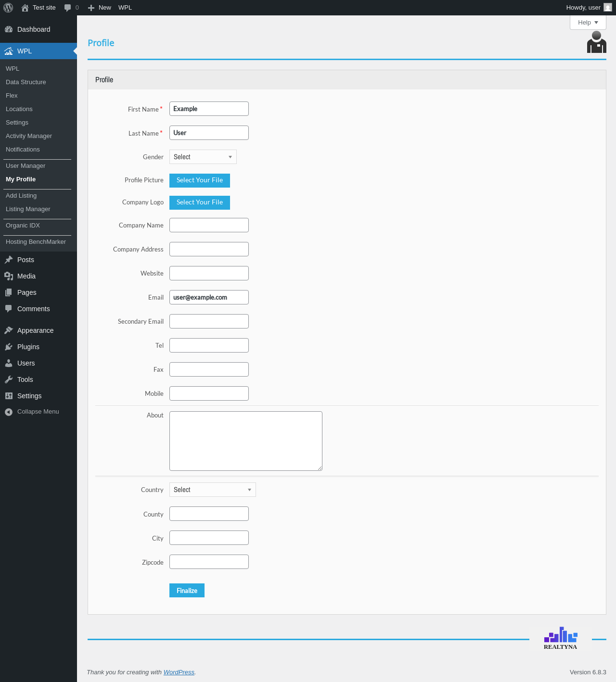Open Add Listing menu item

point(21,196)
